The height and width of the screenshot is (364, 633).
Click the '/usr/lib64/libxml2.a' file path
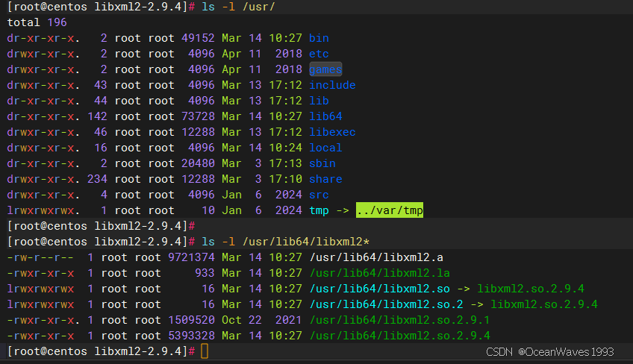point(376,257)
